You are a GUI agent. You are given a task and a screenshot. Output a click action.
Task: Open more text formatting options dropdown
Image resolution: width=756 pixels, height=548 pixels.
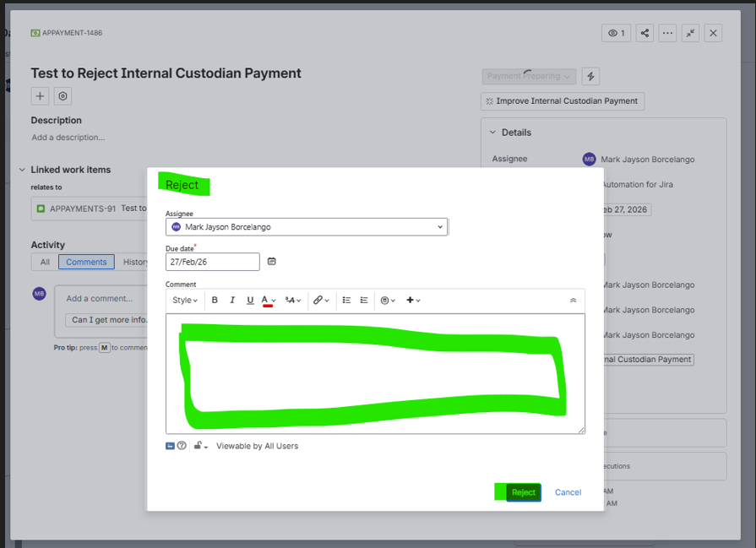pos(293,300)
